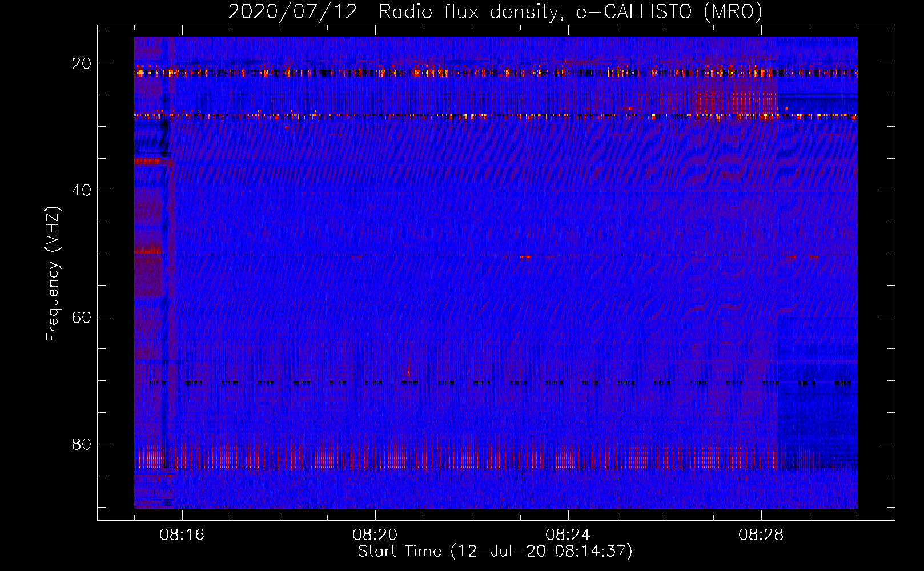Image resolution: width=924 pixels, height=571 pixels.
Task: Click the 40 MHz frequency tick label
Action: pyautogui.click(x=82, y=190)
